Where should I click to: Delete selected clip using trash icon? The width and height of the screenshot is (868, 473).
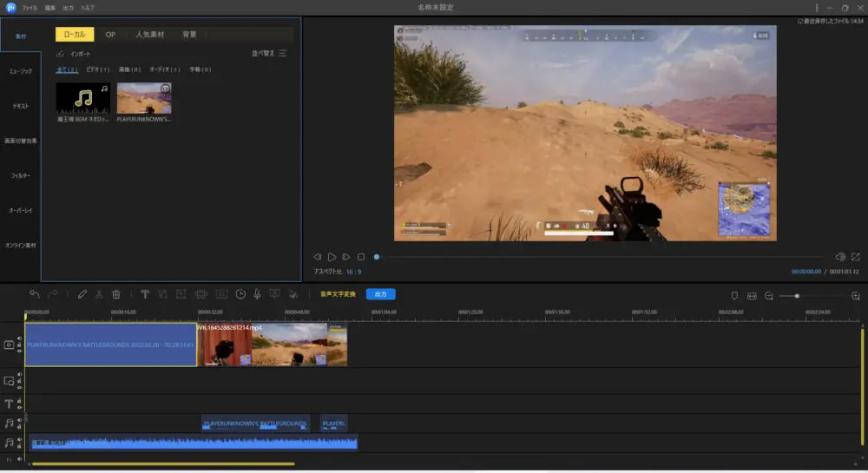pos(116,294)
